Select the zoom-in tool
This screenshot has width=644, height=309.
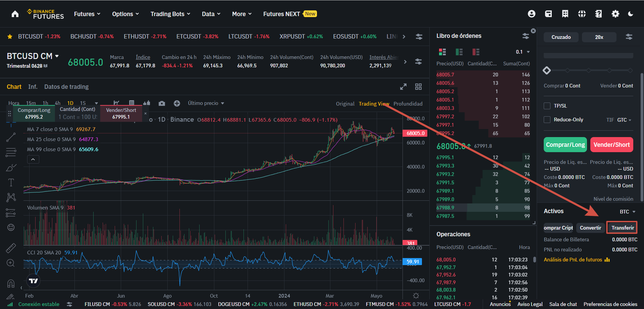(11, 263)
